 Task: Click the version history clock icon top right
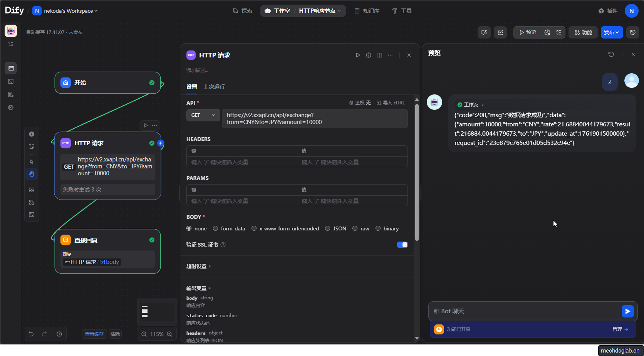(632, 32)
